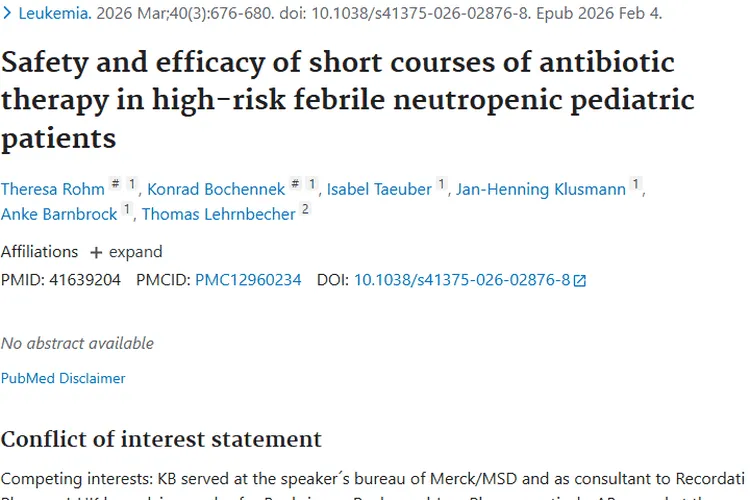Click the external link icon beside DOI
Viewport: 750px width, 500px height.
579,281
